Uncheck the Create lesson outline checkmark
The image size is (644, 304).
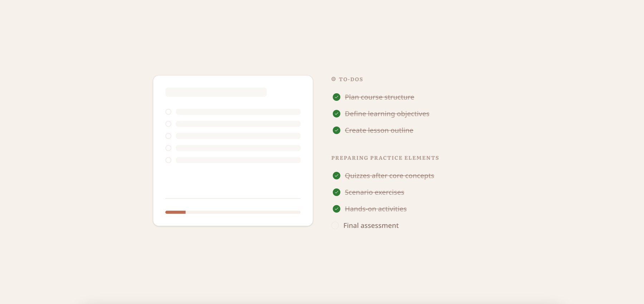click(x=336, y=130)
